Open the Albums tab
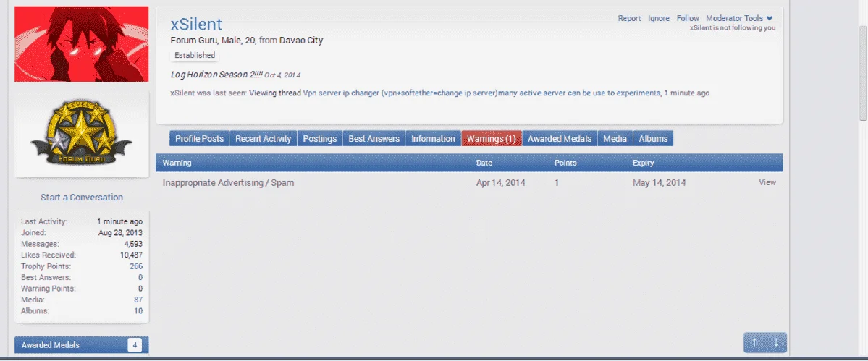Image resolution: width=868 pixels, height=361 pixels. click(653, 138)
